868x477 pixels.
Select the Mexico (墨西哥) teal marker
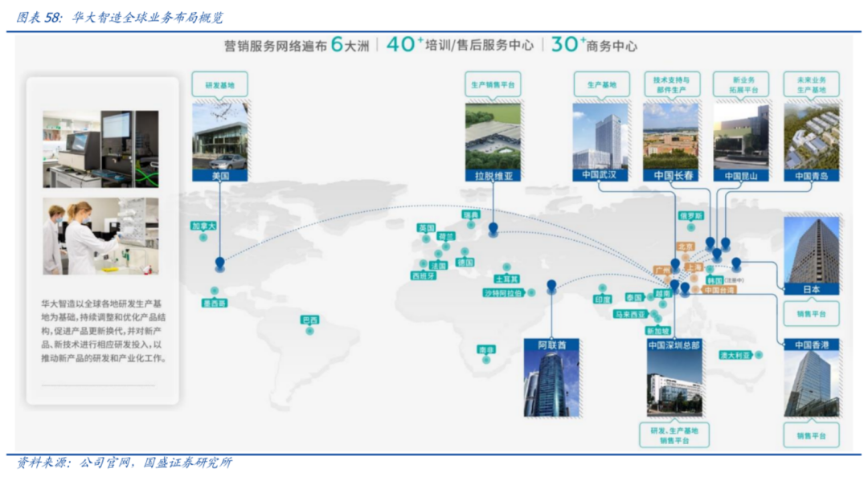[214, 291]
